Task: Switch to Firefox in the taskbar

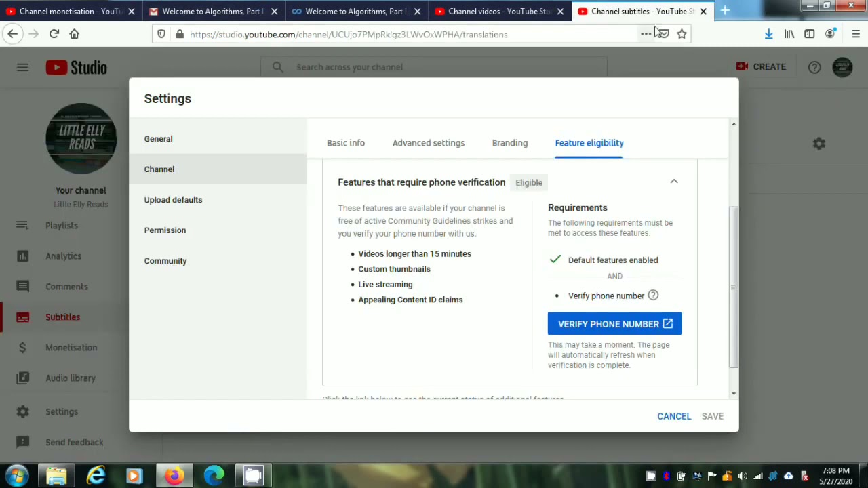Action: click(x=174, y=476)
